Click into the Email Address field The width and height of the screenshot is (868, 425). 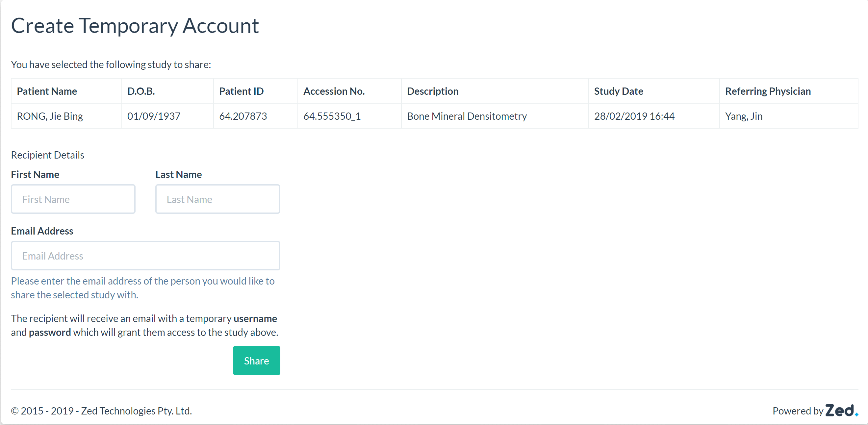[x=145, y=256]
